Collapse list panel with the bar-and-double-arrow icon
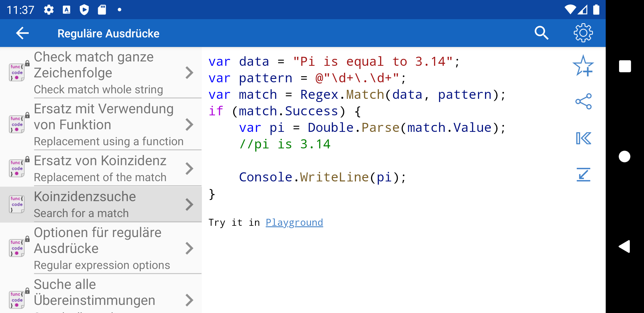644x313 pixels. [x=583, y=138]
